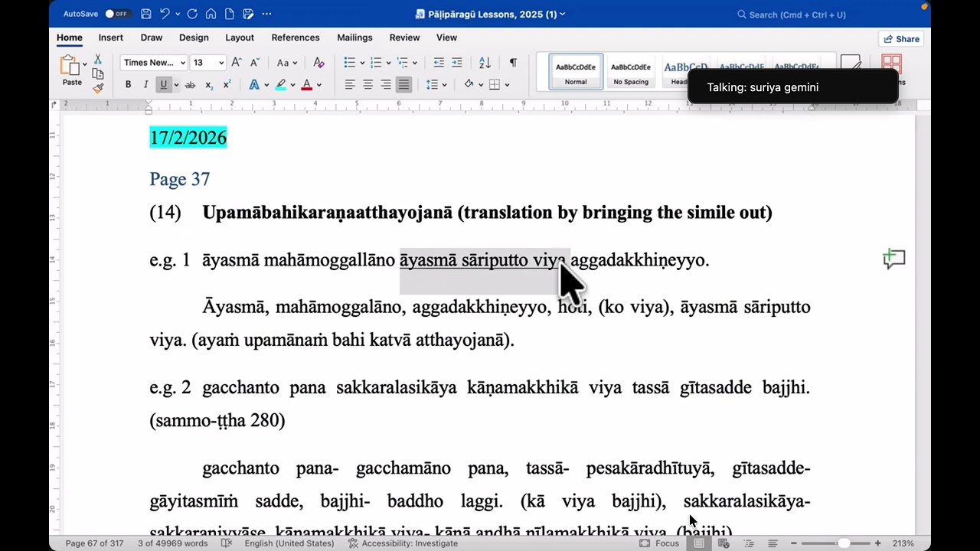Copy selection using the Copy icon
Viewport: 980px width, 551px height.
pyautogui.click(x=98, y=73)
